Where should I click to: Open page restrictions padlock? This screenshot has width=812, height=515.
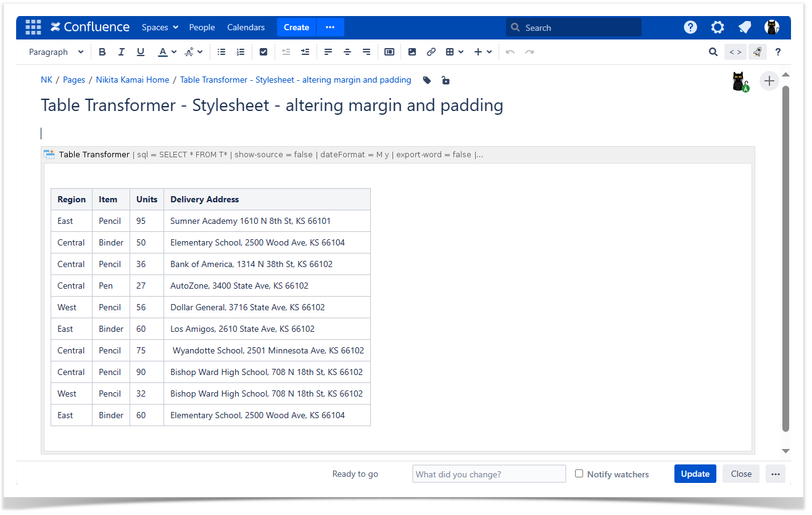pos(445,80)
